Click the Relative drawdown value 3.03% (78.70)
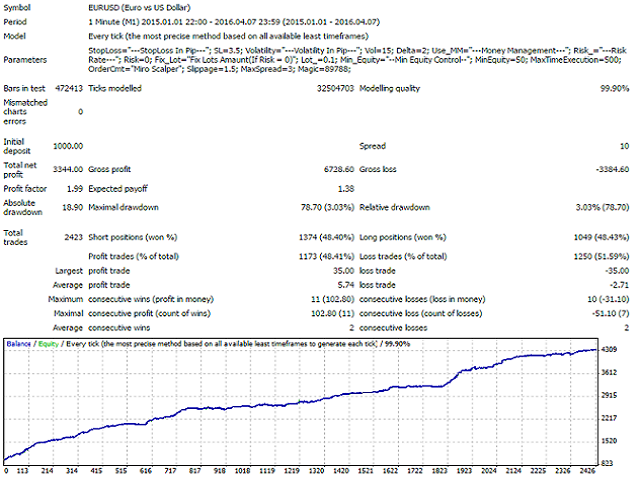The height and width of the screenshot is (480, 640). coord(602,208)
